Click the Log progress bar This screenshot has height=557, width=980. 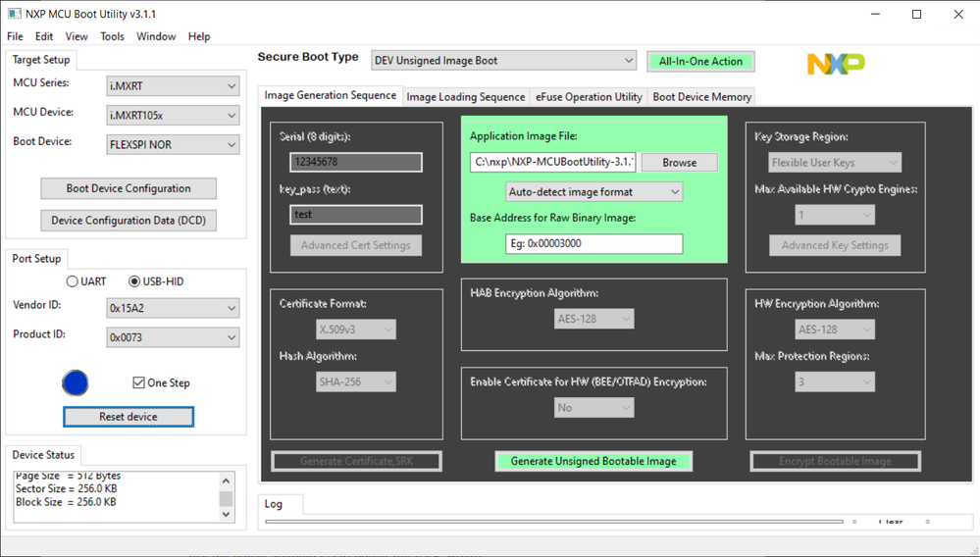553,521
